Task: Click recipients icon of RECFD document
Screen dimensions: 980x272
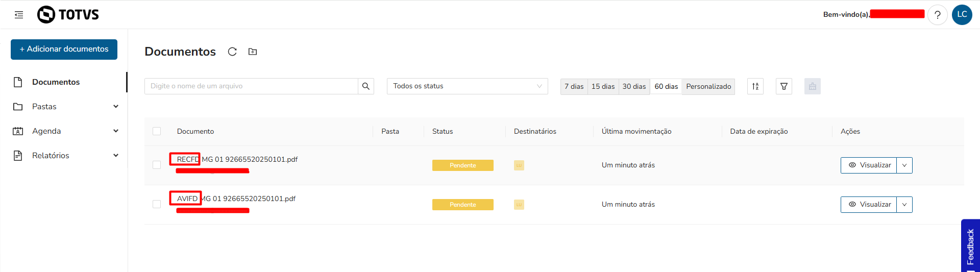Action: tap(519, 165)
